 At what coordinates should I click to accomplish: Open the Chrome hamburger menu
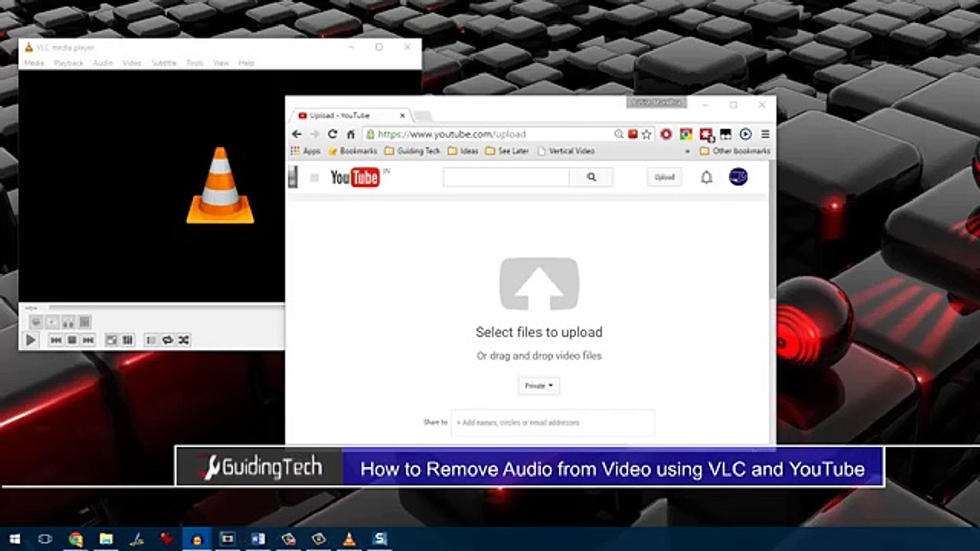click(765, 134)
